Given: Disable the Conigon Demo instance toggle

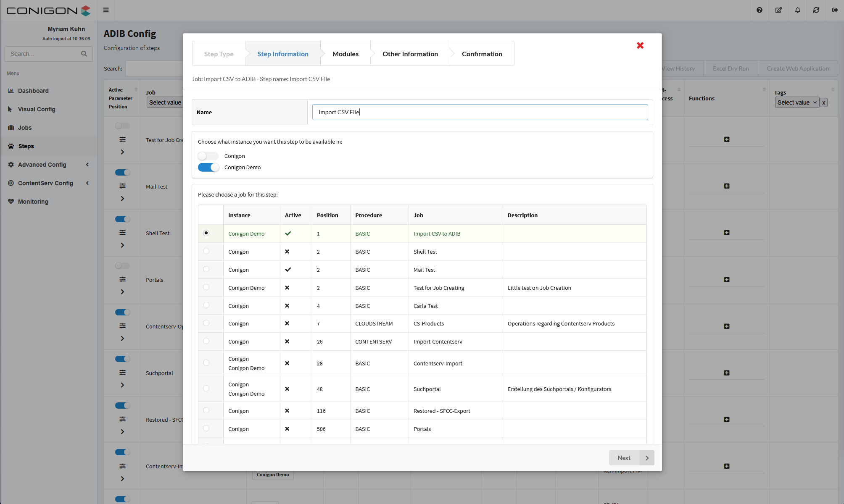Looking at the screenshot, I should click(208, 168).
